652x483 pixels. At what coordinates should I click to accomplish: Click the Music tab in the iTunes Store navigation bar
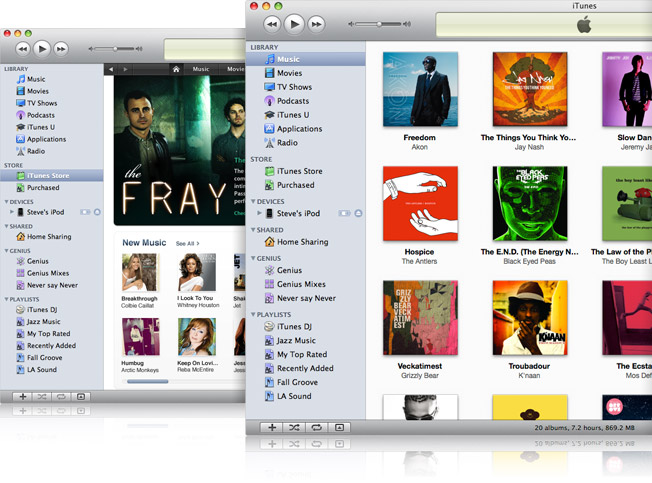pyautogui.click(x=201, y=69)
